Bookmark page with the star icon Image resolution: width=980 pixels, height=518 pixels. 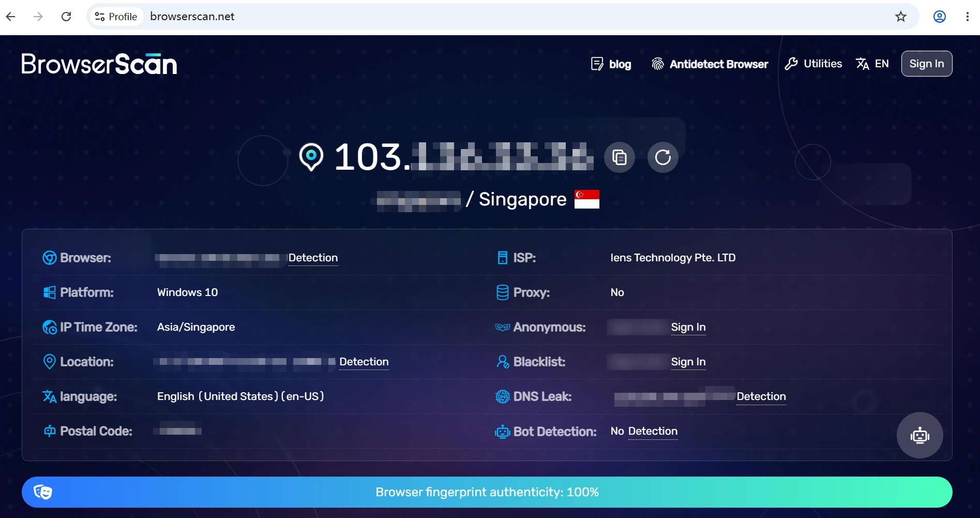click(901, 17)
